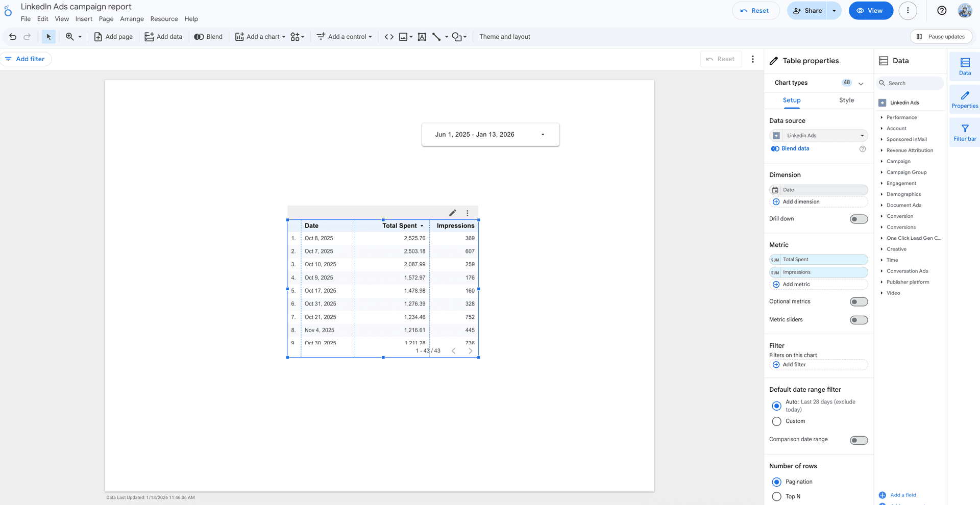Turn on Drill down

(x=859, y=218)
